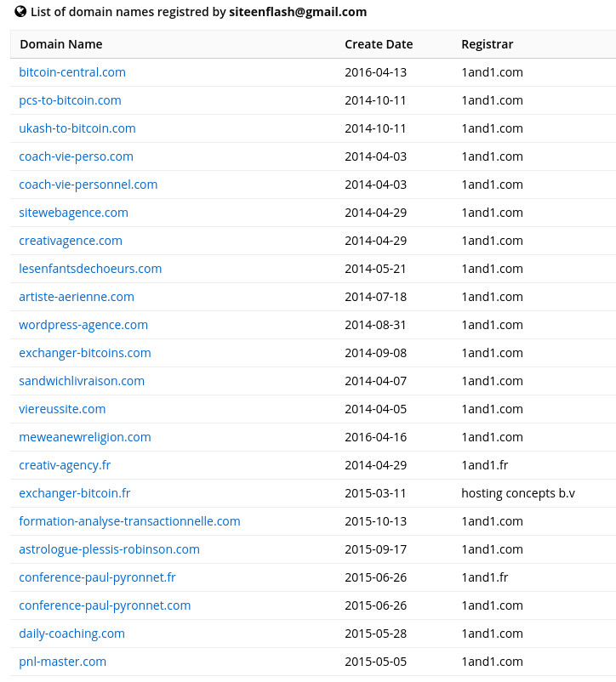Click the 2014-07-18 date cell
Image resolution: width=616 pixels, height=682 pixels.
376,297
